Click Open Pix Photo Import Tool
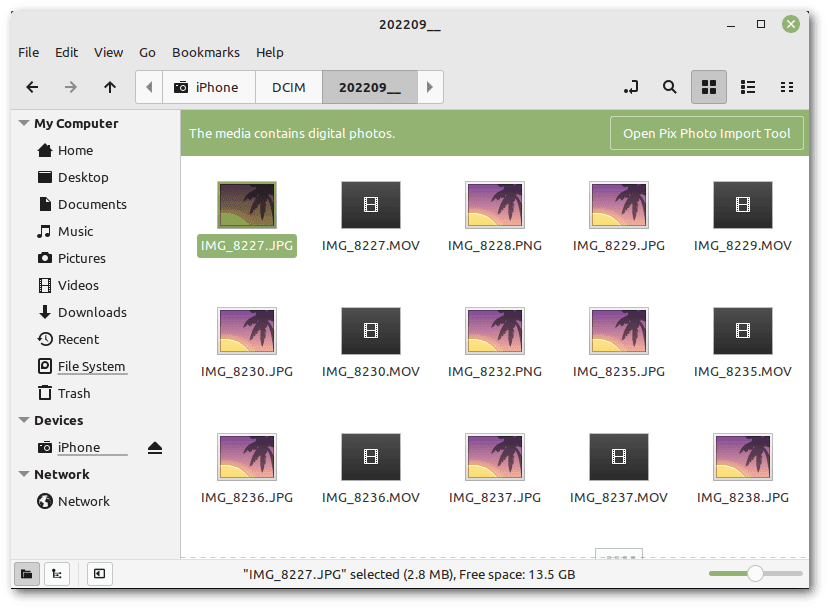This screenshot has width=828, height=608. (706, 133)
